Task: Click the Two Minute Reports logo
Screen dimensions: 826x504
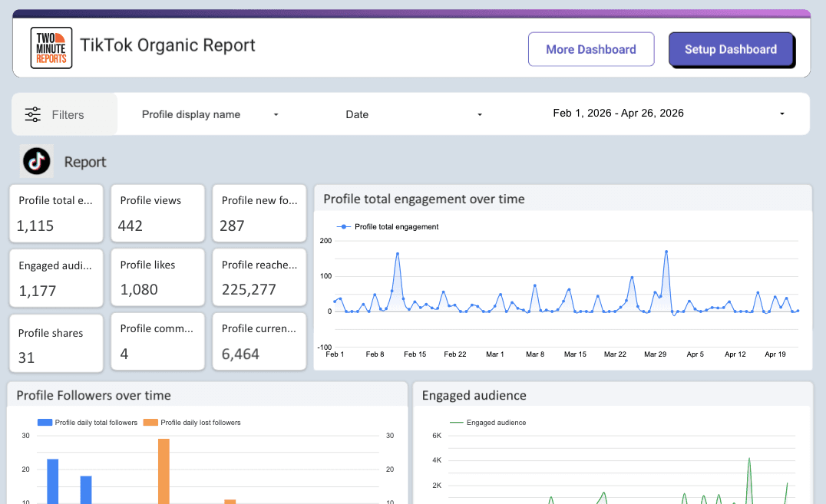Action: (51, 48)
